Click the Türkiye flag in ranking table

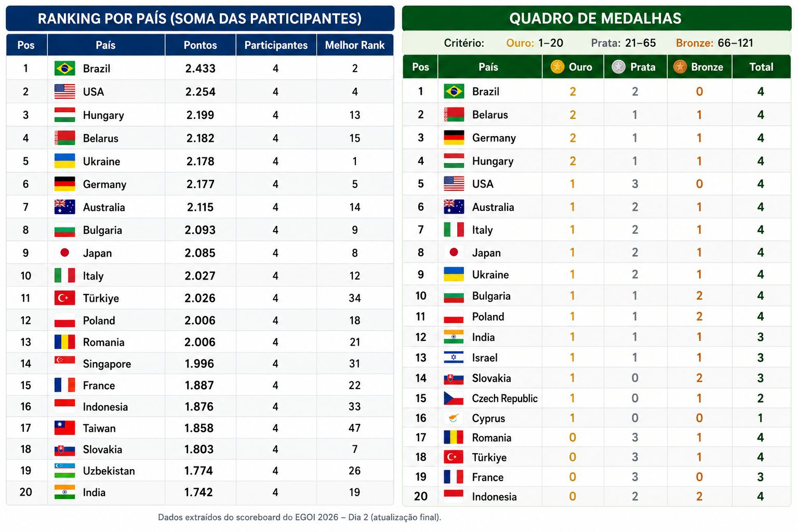click(x=64, y=298)
